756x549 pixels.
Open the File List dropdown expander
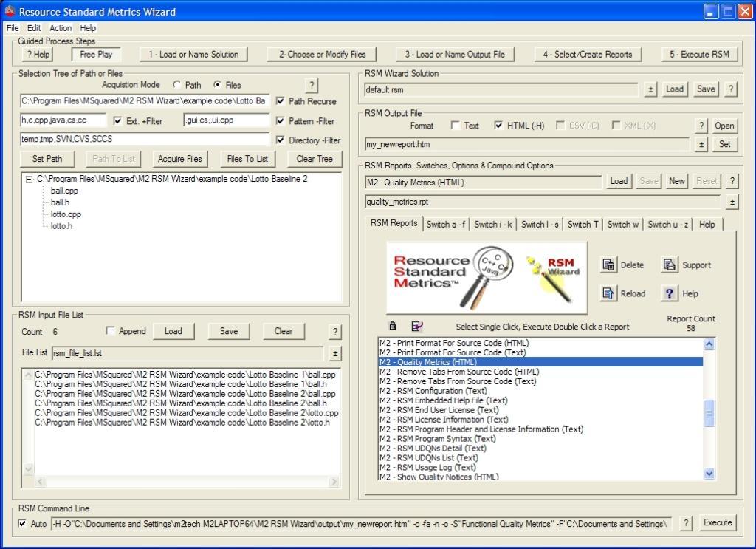pyautogui.click(x=336, y=353)
